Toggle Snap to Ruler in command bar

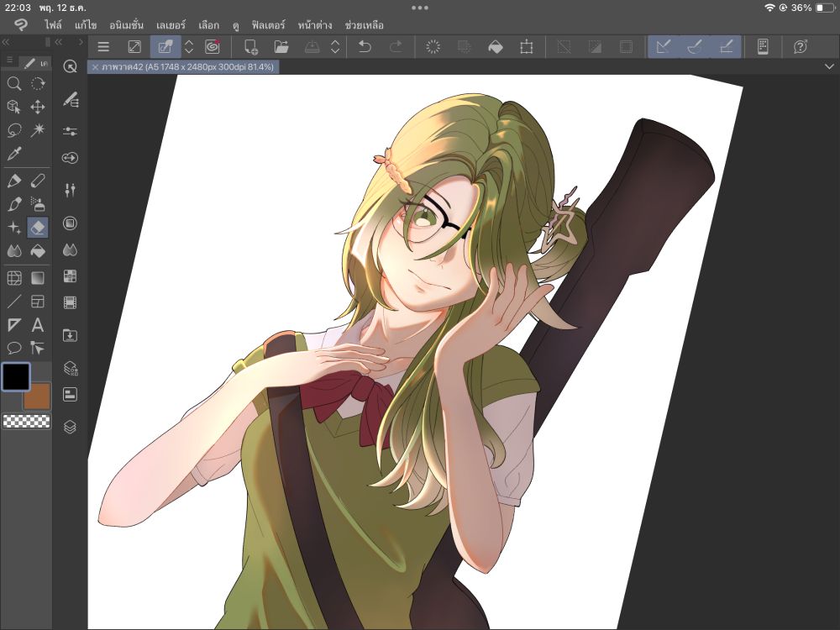(x=664, y=47)
